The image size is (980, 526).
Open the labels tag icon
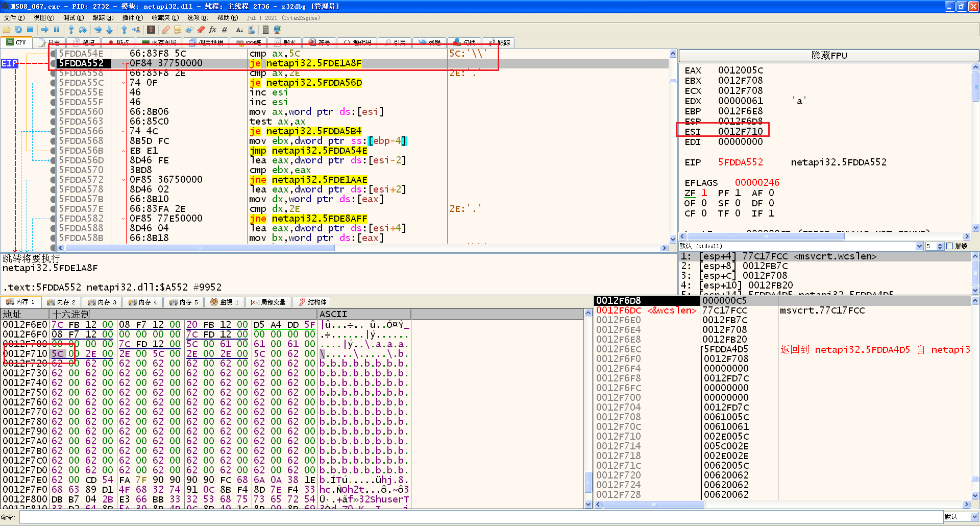pos(189,30)
